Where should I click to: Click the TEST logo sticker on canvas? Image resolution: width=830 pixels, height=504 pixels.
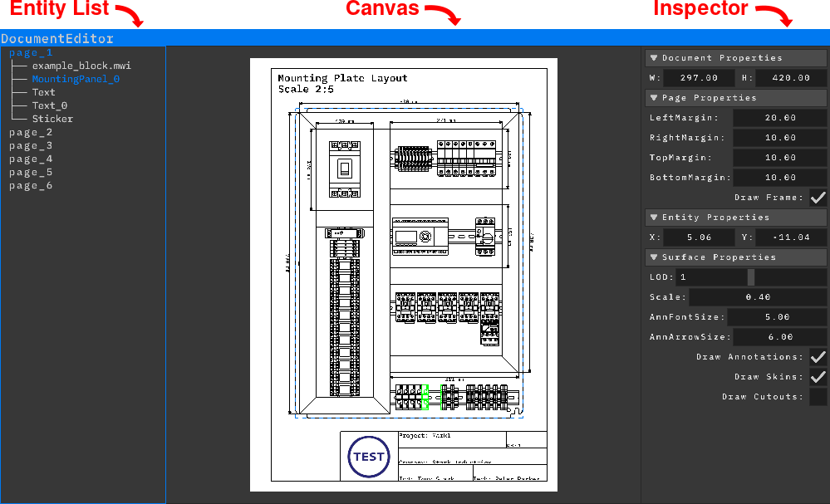(368, 457)
